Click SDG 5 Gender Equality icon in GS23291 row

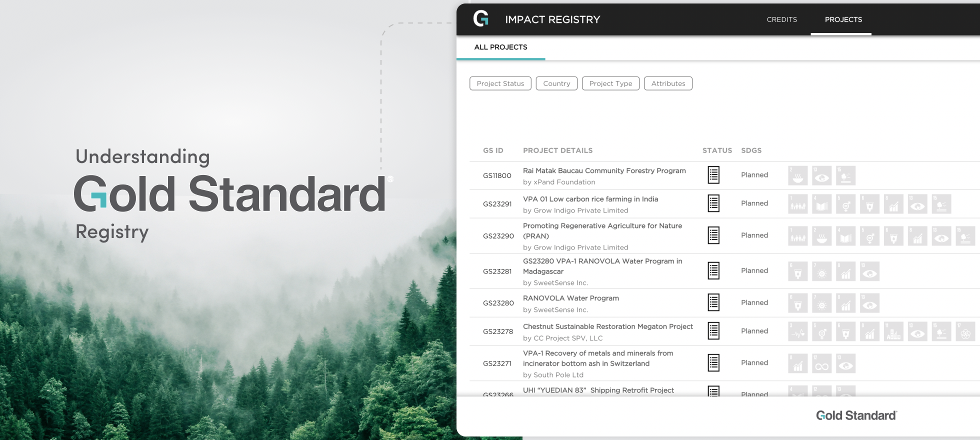(x=846, y=204)
